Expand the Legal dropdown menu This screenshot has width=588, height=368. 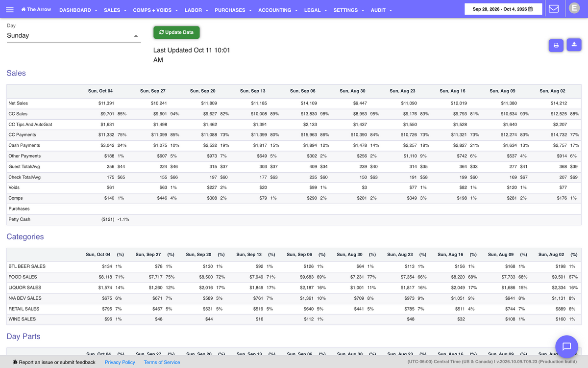coord(316,10)
